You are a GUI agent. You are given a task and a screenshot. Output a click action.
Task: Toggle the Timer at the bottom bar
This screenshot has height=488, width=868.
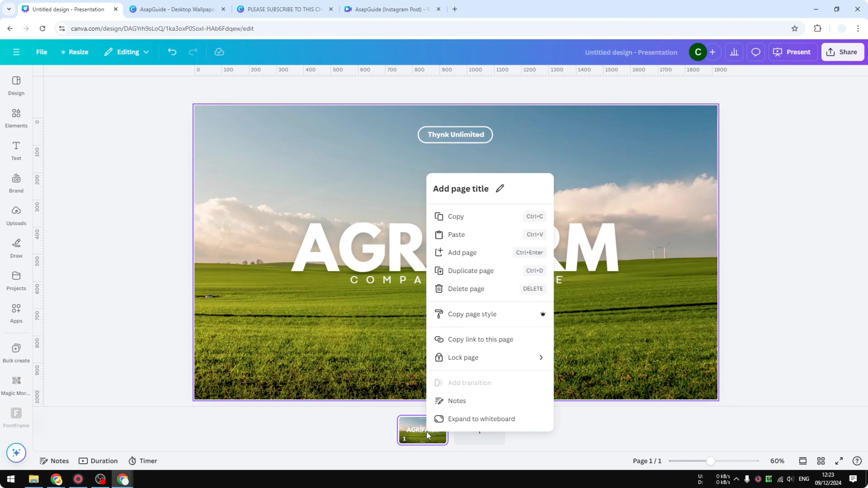[x=143, y=461]
